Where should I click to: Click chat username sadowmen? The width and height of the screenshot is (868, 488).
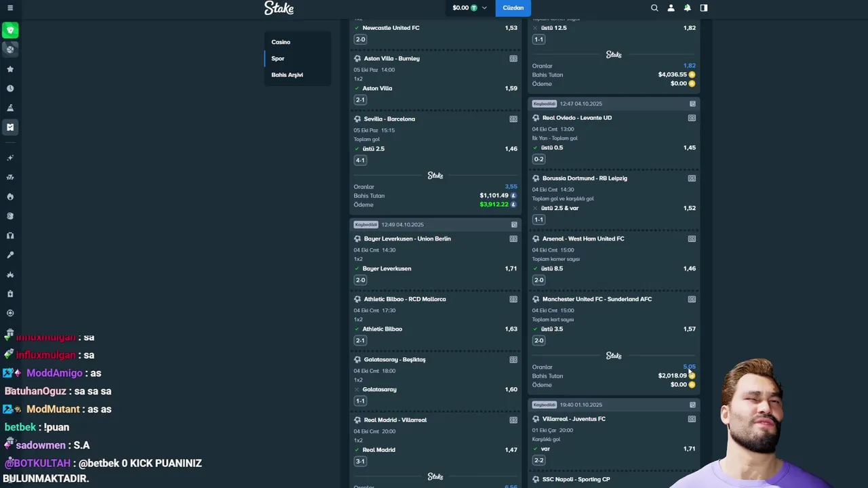pos(41,445)
